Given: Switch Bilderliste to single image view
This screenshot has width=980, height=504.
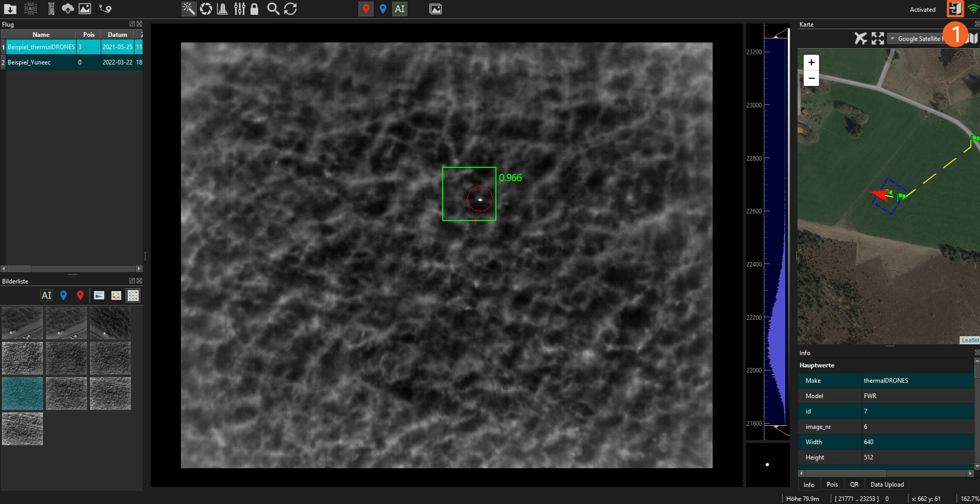Looking at the screenshot, I should point(99,295).
